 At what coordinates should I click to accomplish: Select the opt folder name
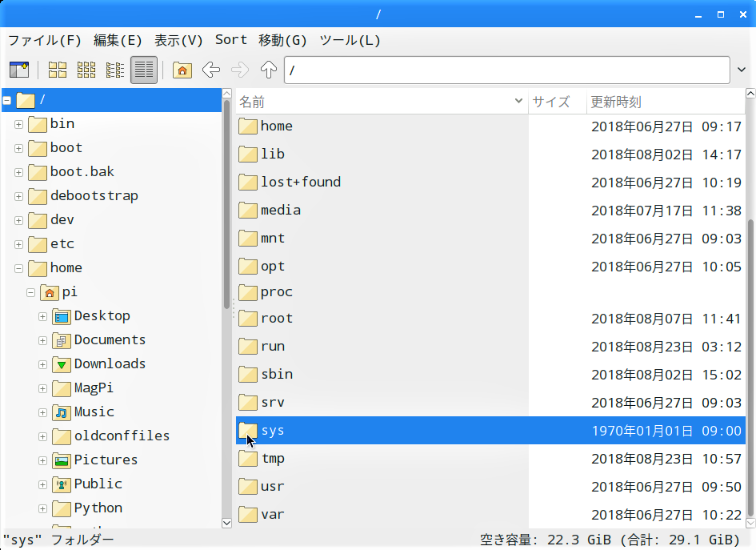pyautogui.click(x=273, y=267)
